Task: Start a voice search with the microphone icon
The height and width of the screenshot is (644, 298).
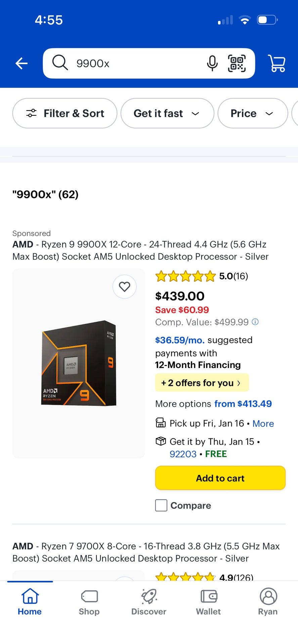Action: 212,63
